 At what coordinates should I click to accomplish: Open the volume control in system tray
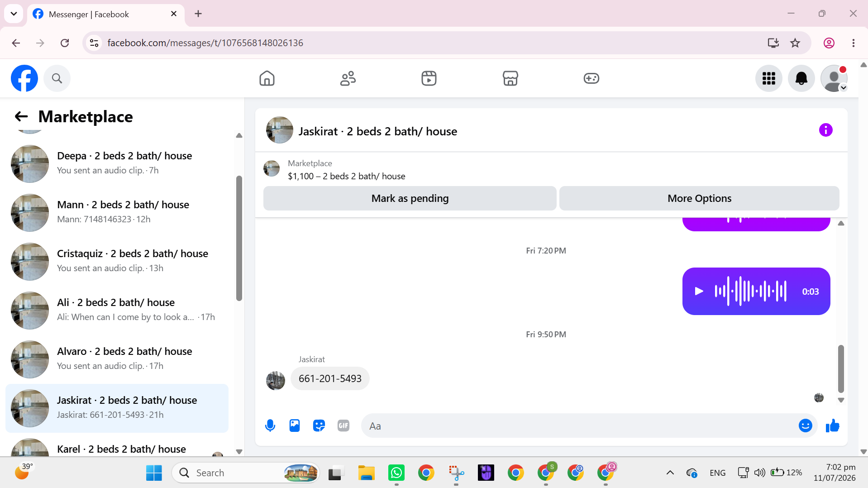click(759, 473)
